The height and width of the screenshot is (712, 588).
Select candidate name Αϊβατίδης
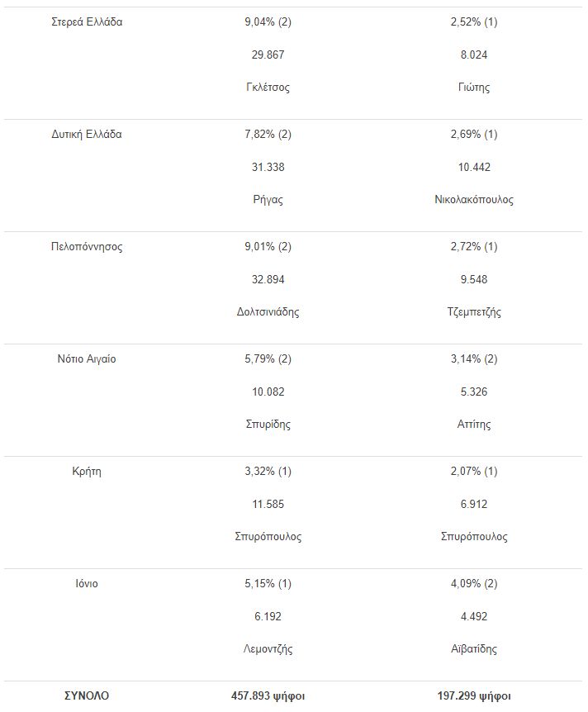tap(474, 649)
